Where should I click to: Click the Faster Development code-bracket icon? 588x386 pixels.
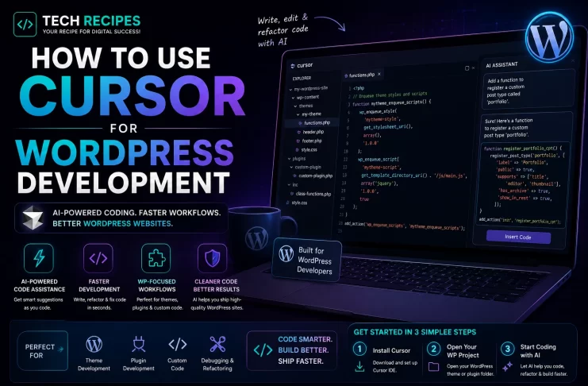(x=98, y=258)
